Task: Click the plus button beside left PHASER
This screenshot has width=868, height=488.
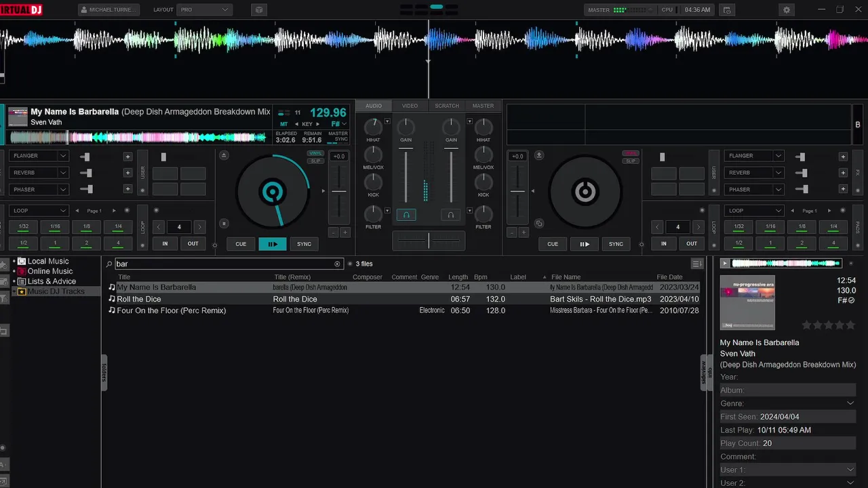Action: tap(127, 190)
